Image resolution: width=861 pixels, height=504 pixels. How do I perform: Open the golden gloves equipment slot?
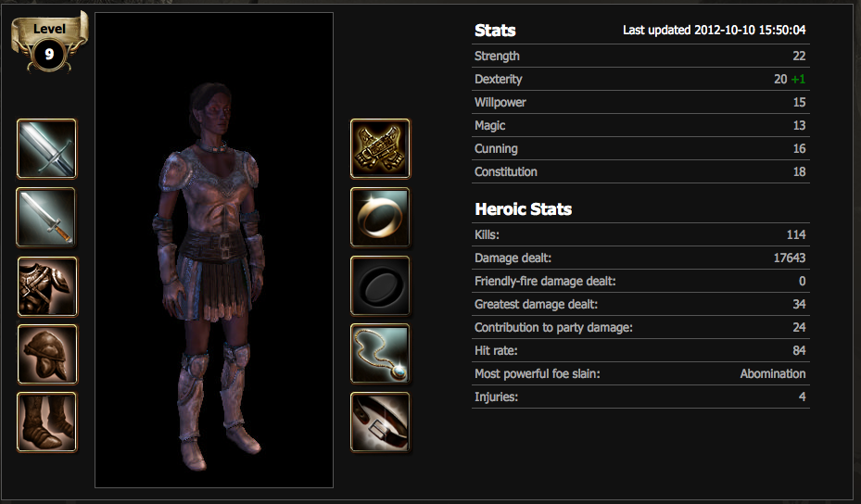380,149
